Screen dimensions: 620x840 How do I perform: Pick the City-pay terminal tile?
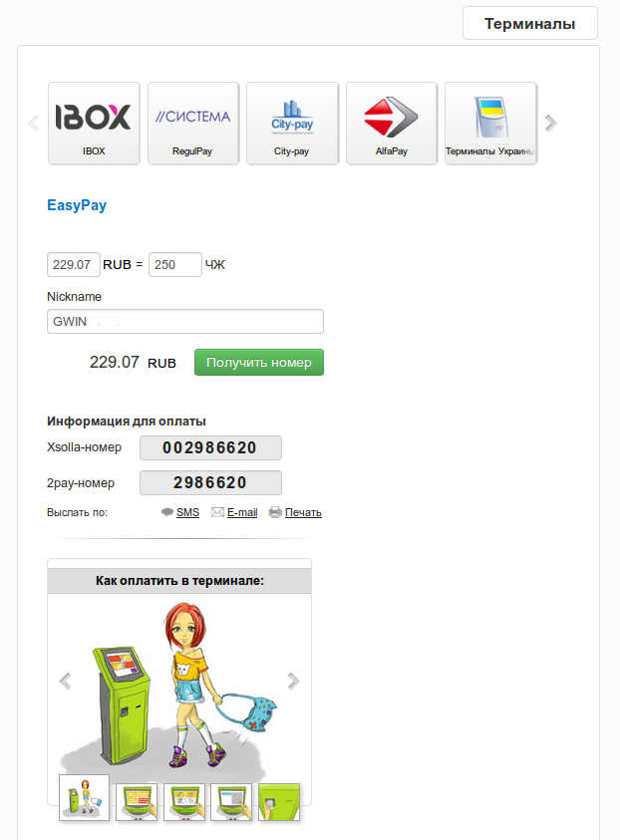[x=292, y=124]
